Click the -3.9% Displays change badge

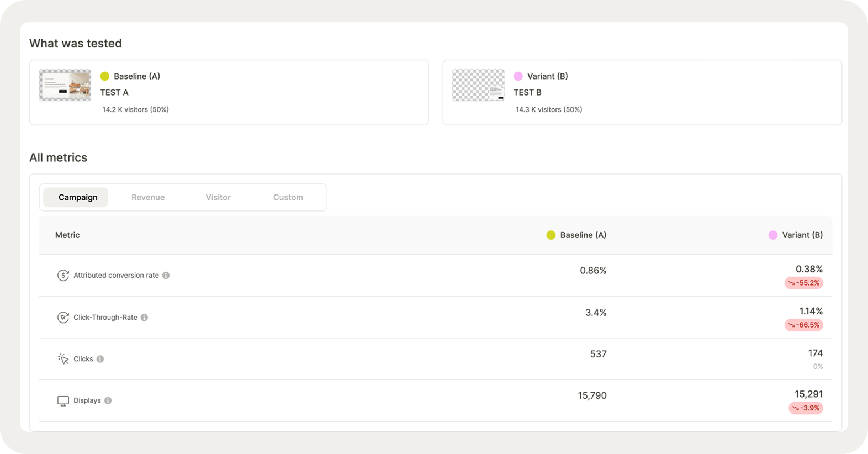[x=806, y=408]
